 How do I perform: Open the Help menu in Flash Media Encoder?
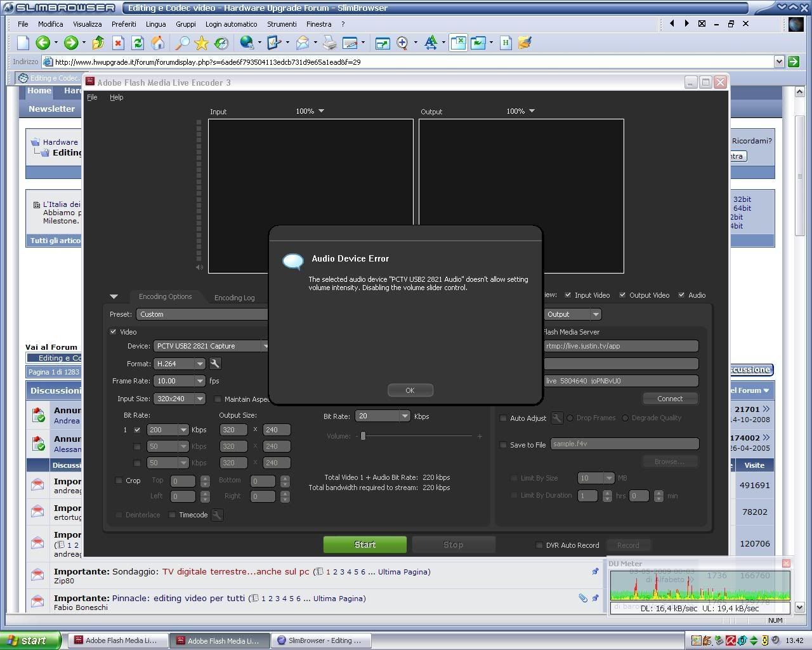117,97
